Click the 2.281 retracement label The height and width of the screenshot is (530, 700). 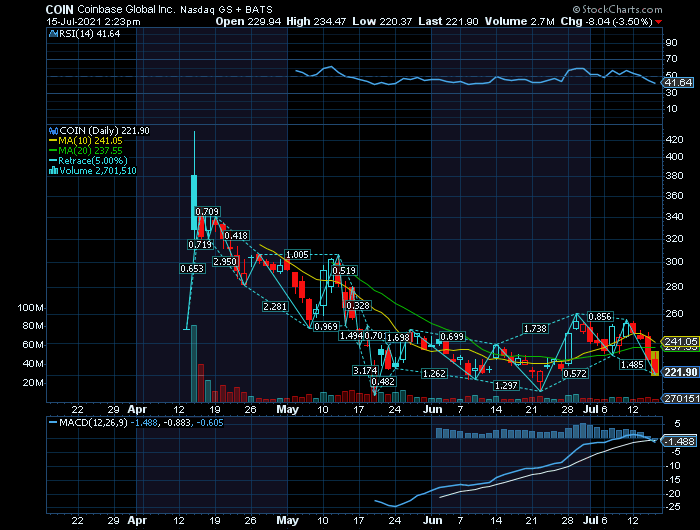[x=275, y=306]
